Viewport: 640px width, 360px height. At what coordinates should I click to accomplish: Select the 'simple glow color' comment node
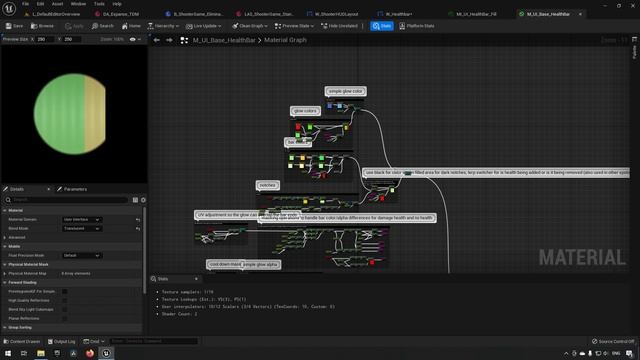coord(345,91)
